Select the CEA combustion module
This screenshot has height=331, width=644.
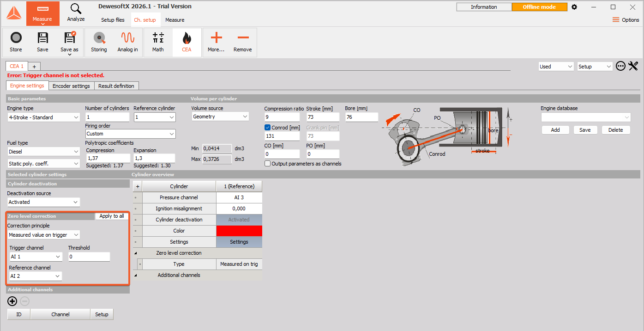pyautogui.click(x=187, y=42)
